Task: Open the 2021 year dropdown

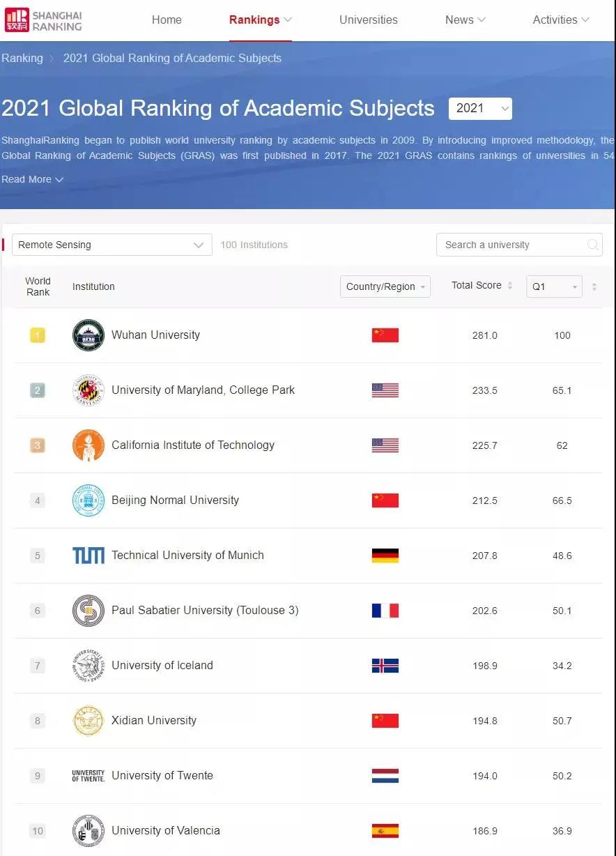Action: click(x=480, y=109)
